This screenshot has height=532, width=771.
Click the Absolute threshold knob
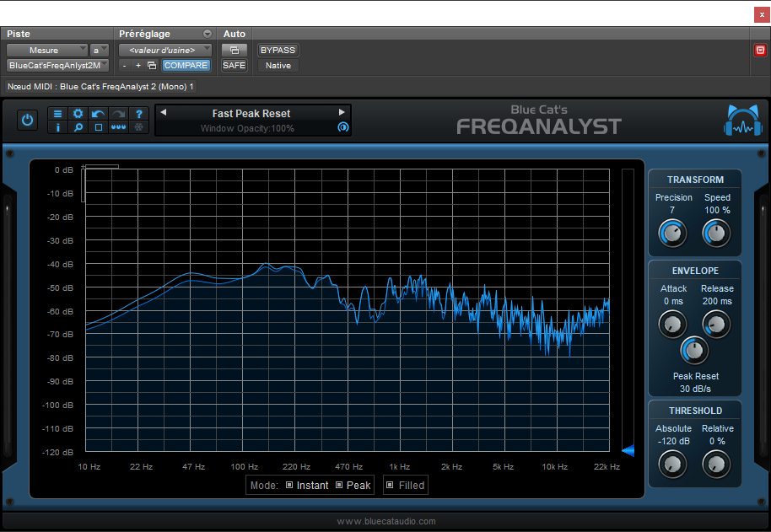point(672,465)
